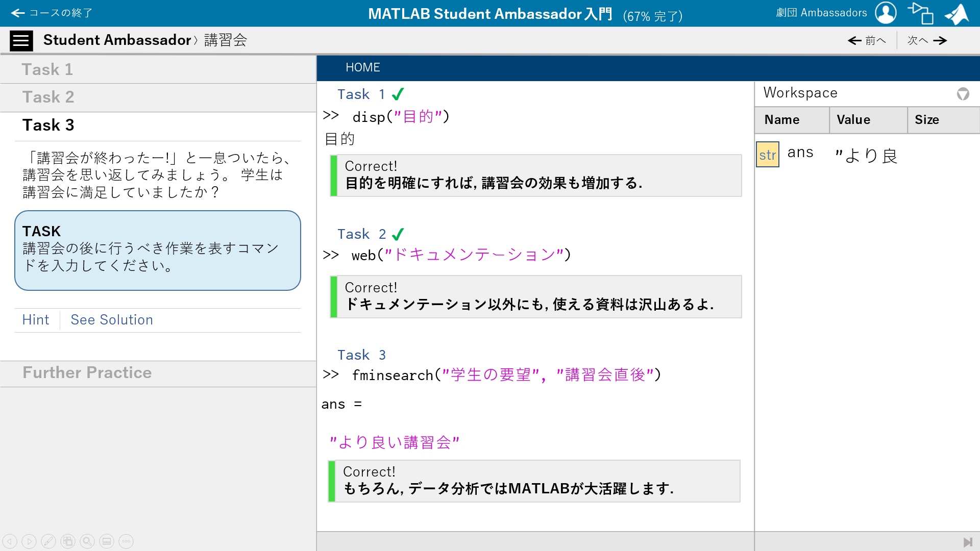The image size is (980, 551).
Task: Click the share screen icon
Action: click(920, 13)
